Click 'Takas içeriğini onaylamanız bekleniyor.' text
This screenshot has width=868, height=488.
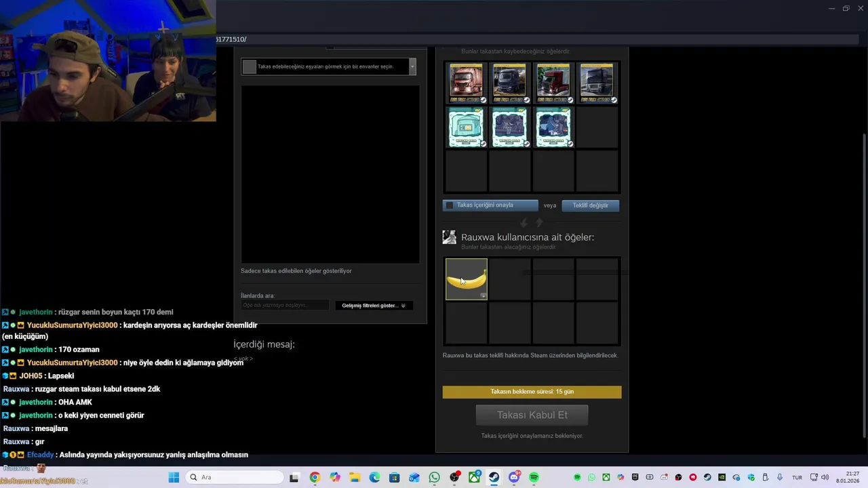(x=532, y=436)
